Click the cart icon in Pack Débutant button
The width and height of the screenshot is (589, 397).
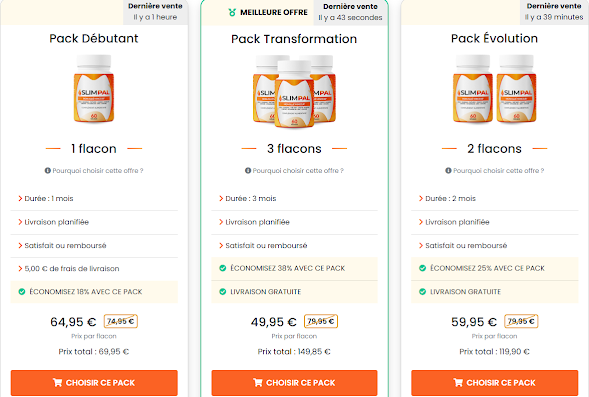pos(57,383)
